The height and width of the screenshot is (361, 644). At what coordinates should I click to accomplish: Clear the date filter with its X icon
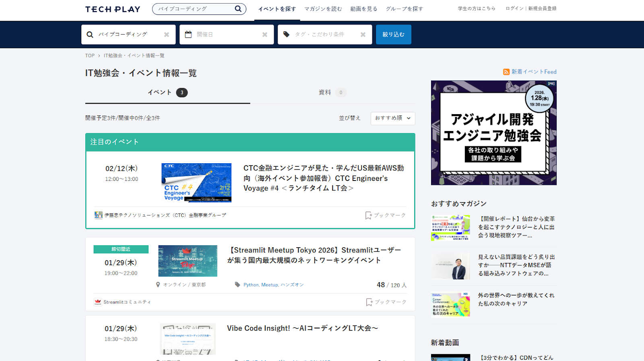point(265,35)
